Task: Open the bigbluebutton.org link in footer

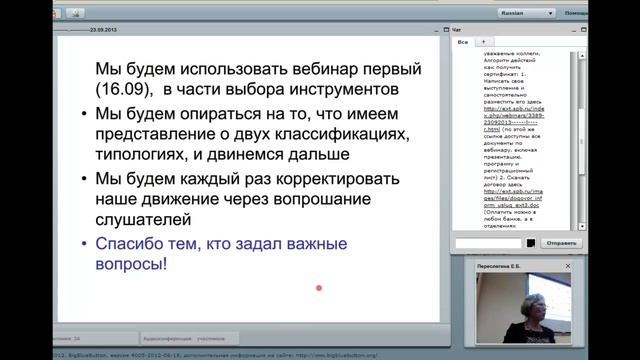Action: click(x=336, y=356)
